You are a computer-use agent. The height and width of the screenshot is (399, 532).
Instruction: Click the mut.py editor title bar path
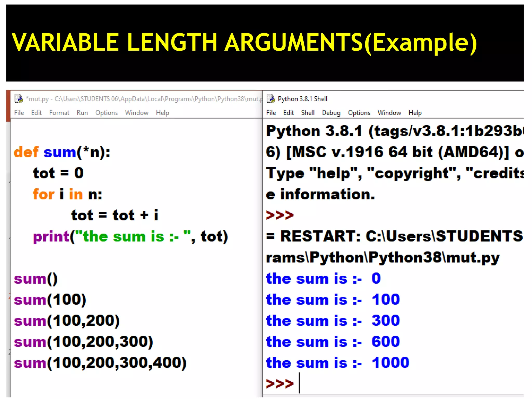(144, 99)
